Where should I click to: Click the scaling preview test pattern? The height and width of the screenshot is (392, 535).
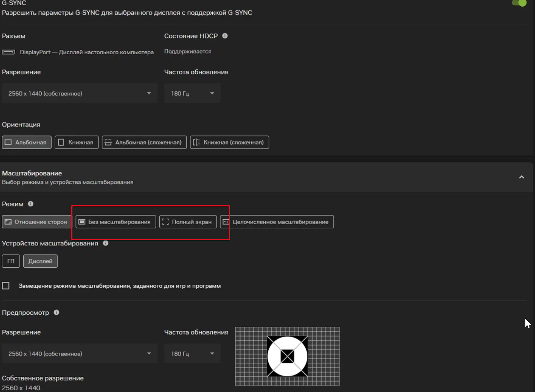[287, 356]
